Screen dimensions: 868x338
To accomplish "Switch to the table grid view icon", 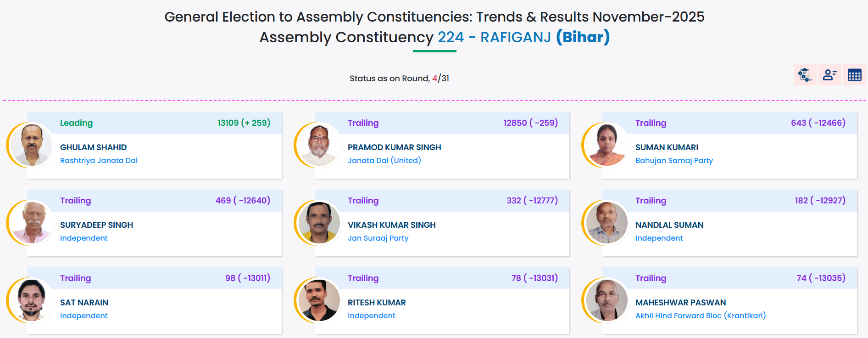I will pos(854,75).
